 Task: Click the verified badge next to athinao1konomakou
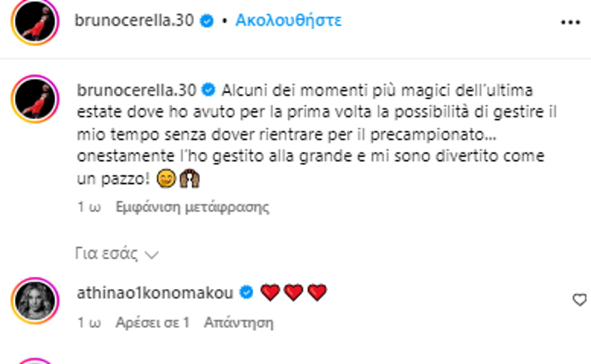click(x=246, y=292)
